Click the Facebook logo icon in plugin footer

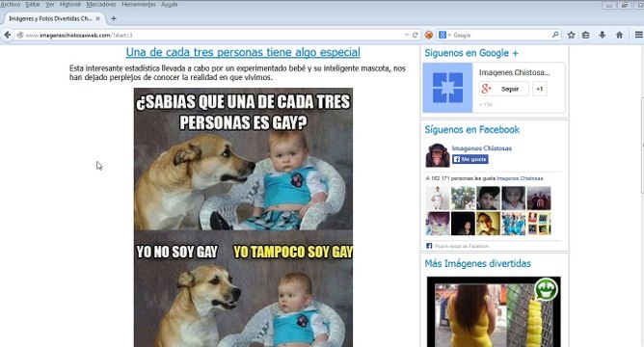click(x=429, y=246)
